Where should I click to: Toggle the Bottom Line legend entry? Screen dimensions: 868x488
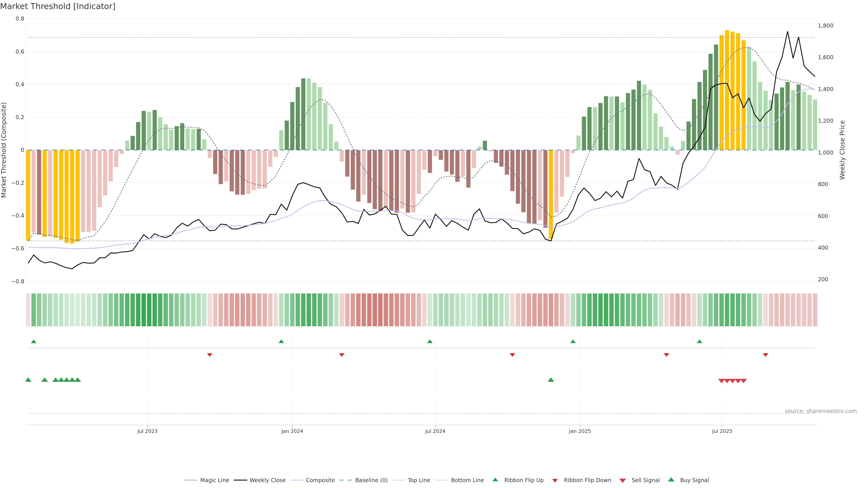467,480
